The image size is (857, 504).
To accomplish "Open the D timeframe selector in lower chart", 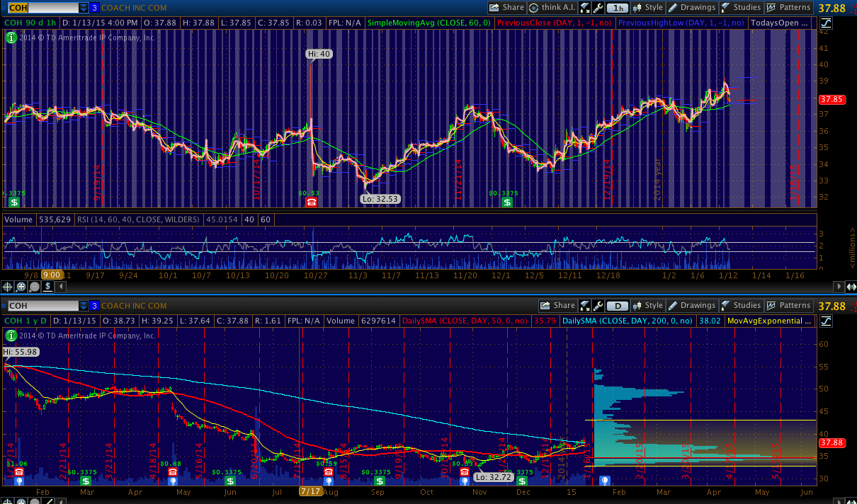I will [618, 306].
